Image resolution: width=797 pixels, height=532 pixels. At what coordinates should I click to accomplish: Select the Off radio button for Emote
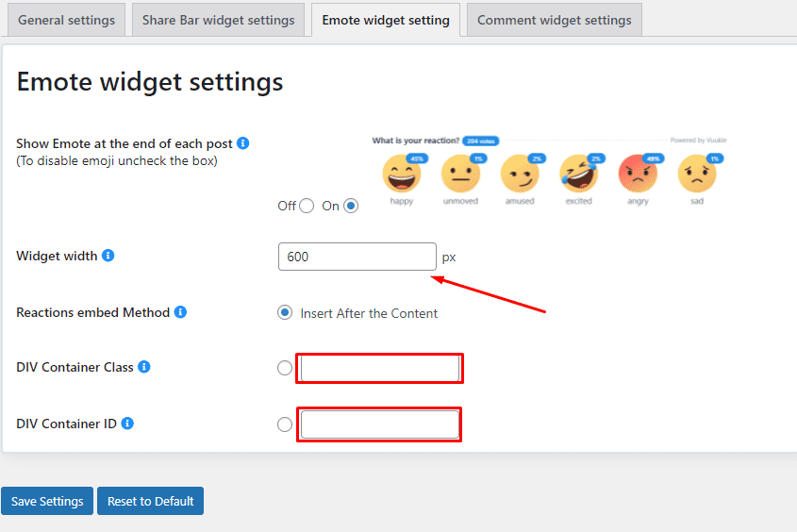[307, 206]
